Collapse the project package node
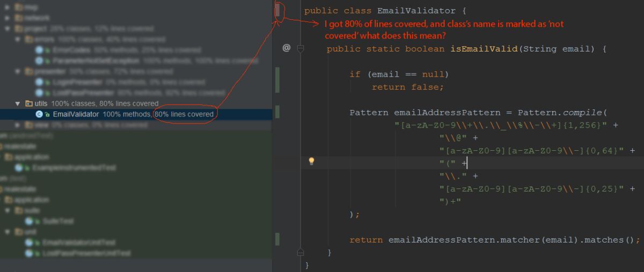The image size is (644, 272). tap(8, 28)
